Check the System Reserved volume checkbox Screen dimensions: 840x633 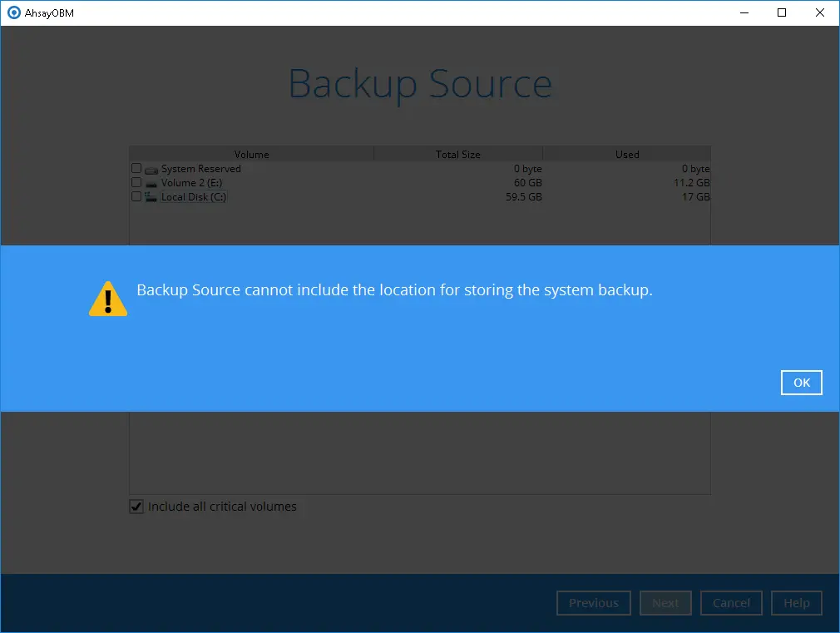pyautogui.click(x=136, y=168)
